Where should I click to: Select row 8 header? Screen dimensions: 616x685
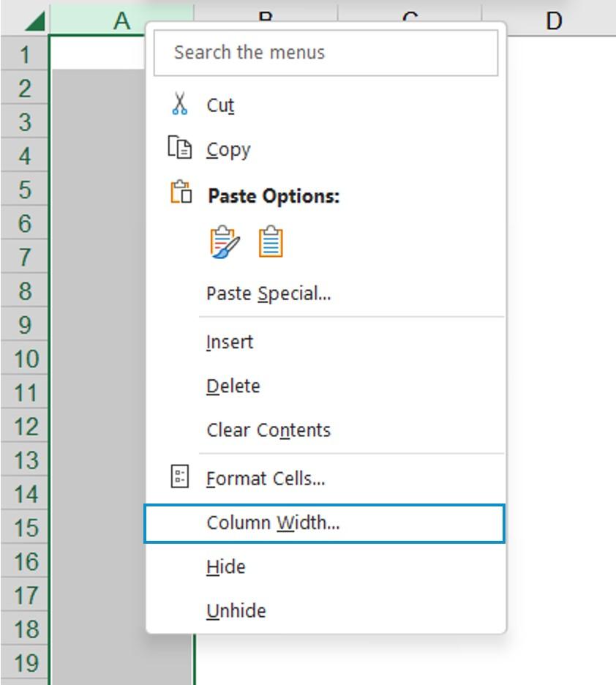(24, 290)
